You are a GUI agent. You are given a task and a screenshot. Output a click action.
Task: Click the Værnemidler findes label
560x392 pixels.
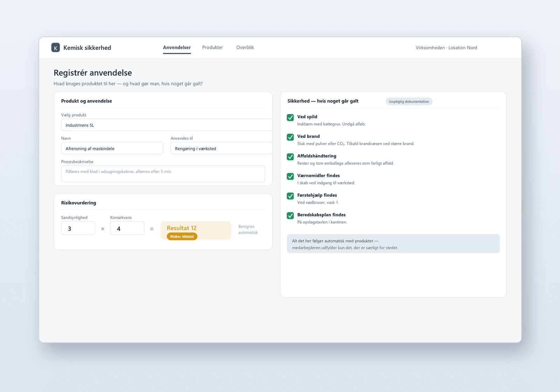click(x=318, y=175)
